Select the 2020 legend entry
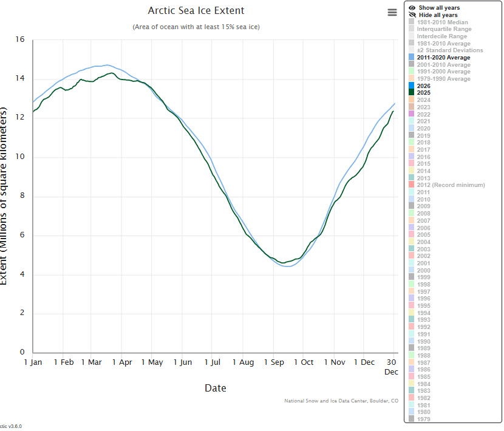The width and height of the screenshot is (504, 431). coord(423,129)
